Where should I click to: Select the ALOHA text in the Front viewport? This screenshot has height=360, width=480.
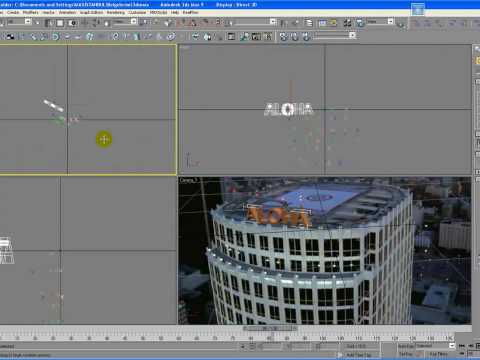pyautogui.click(x=289, y=110)
